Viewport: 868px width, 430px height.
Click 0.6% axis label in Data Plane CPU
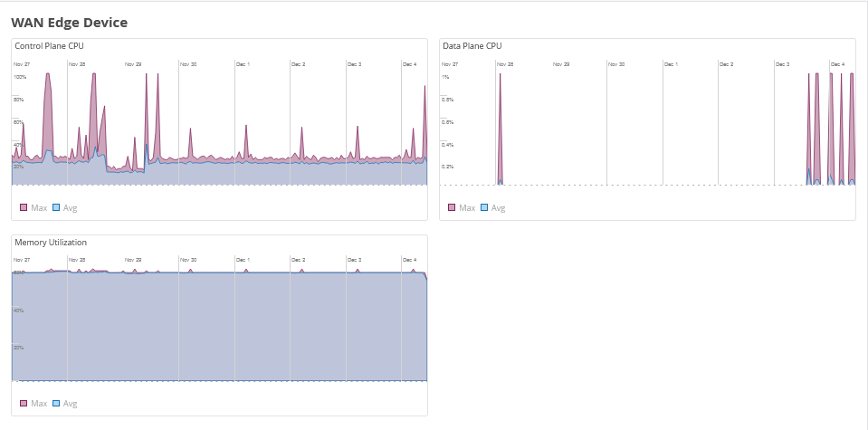click(x=448, y=121)
